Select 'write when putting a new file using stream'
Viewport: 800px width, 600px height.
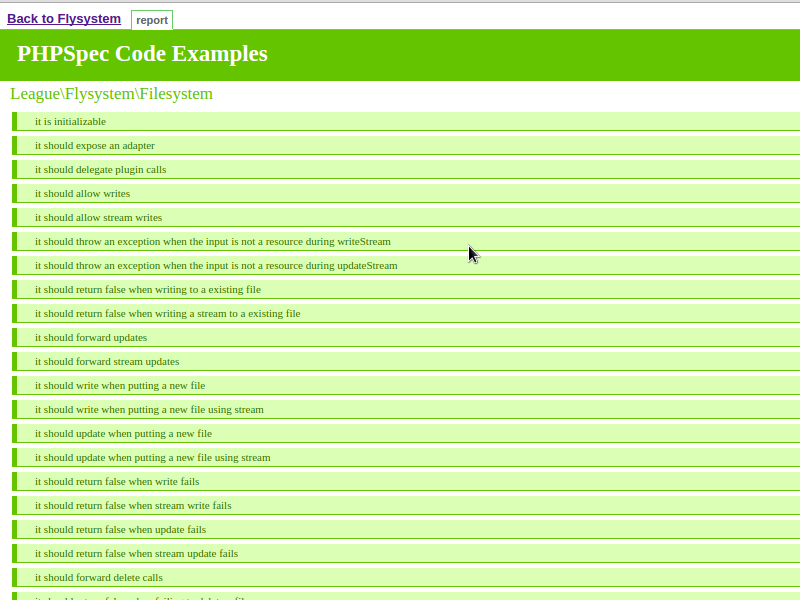[406, 409]
